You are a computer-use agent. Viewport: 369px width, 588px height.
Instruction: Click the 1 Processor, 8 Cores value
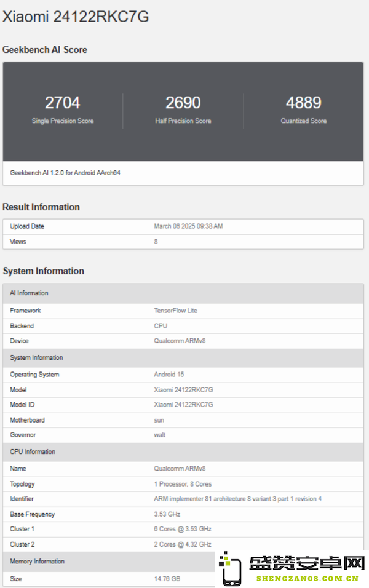183,484
